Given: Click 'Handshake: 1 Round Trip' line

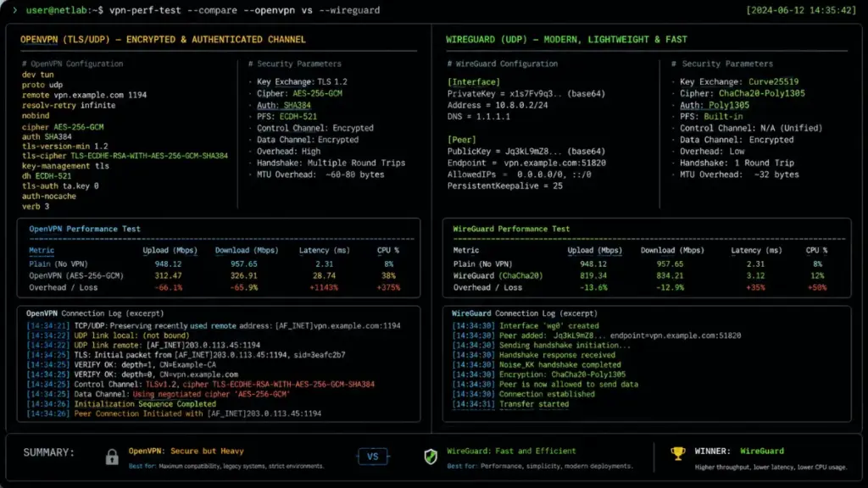Looking at the screenshot, I should (737, 164).
